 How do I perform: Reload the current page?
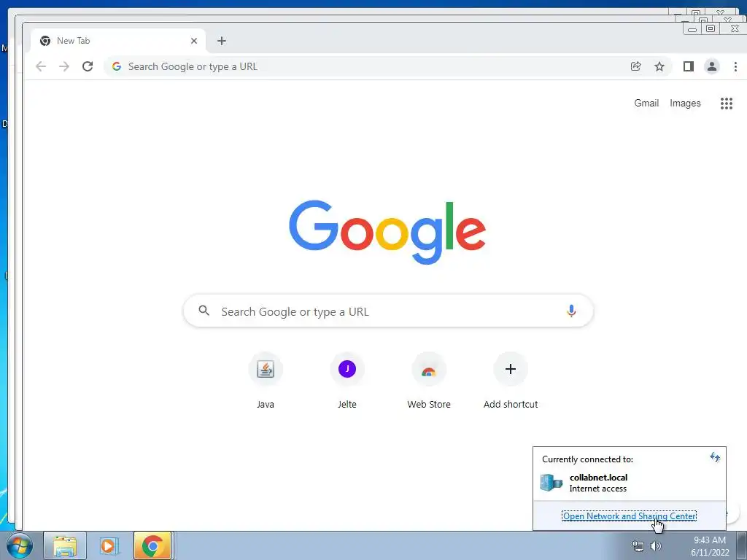click(88, 66)
